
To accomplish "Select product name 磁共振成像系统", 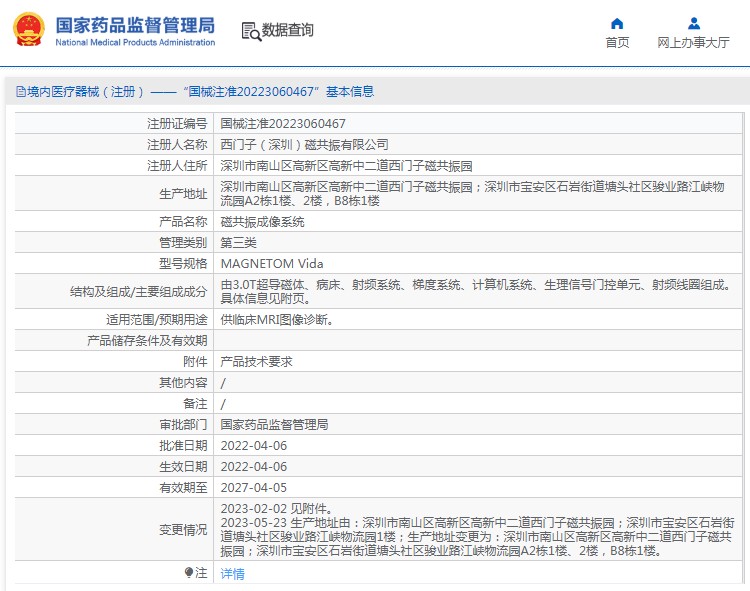I will [x=262, y=222].
